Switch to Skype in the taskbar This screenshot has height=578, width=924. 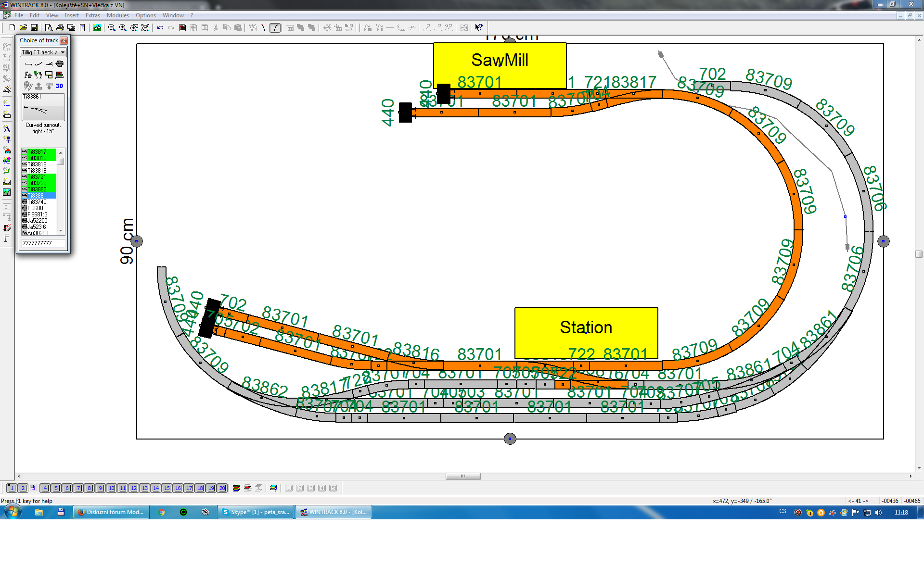(256, 512)
